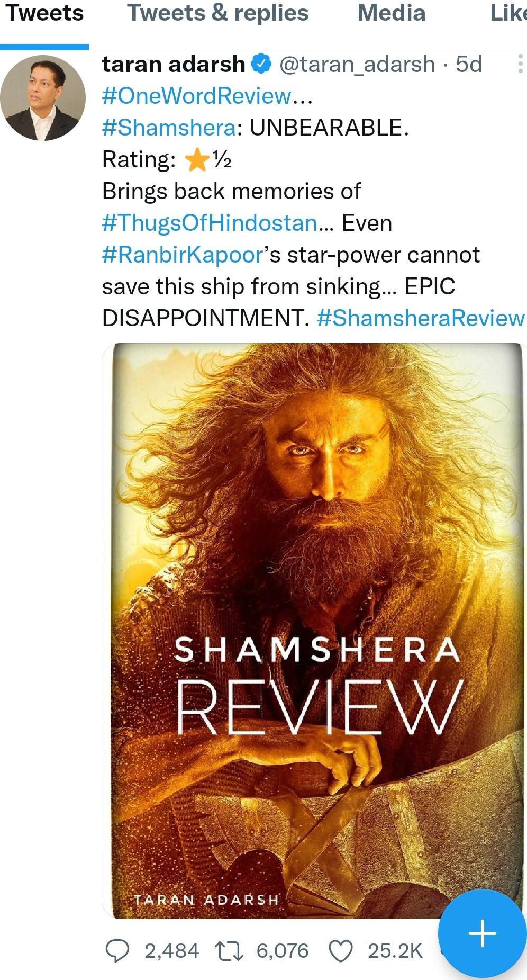
Task: Like the tweet with heart icon
Action: [x=341, y=951]
